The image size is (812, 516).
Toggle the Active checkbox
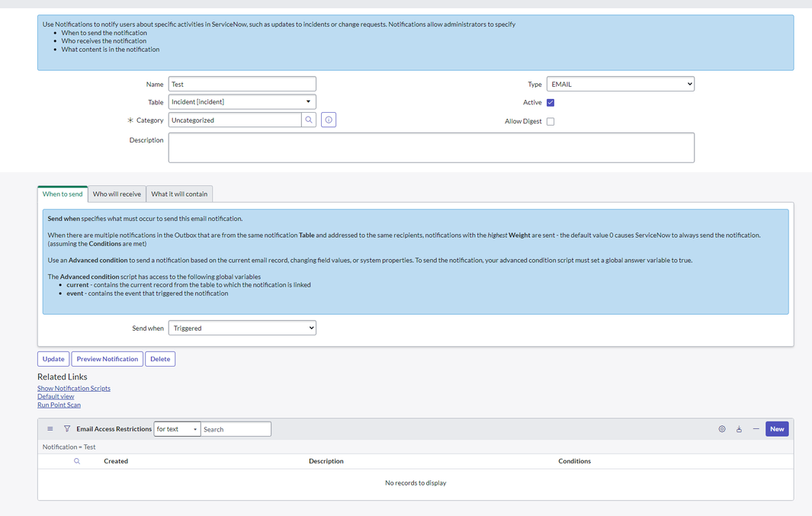point(550,102)
